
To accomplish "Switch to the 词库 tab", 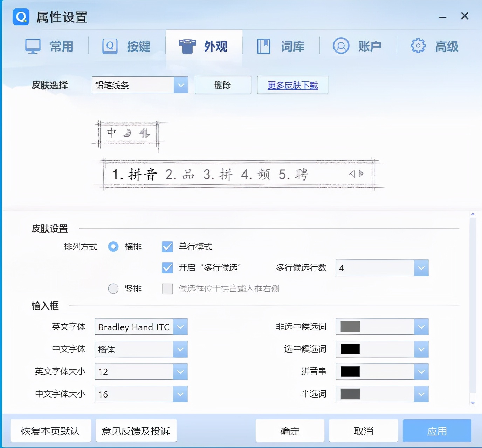I will 280,46.
